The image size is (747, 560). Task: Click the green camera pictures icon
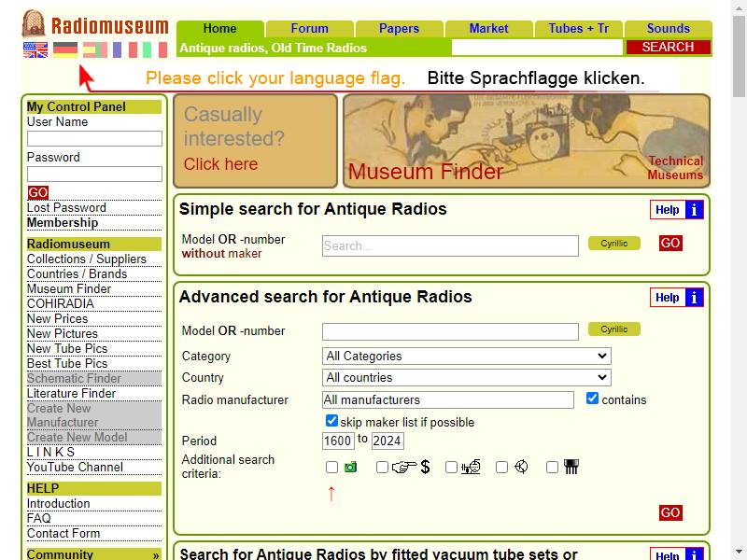351,468
